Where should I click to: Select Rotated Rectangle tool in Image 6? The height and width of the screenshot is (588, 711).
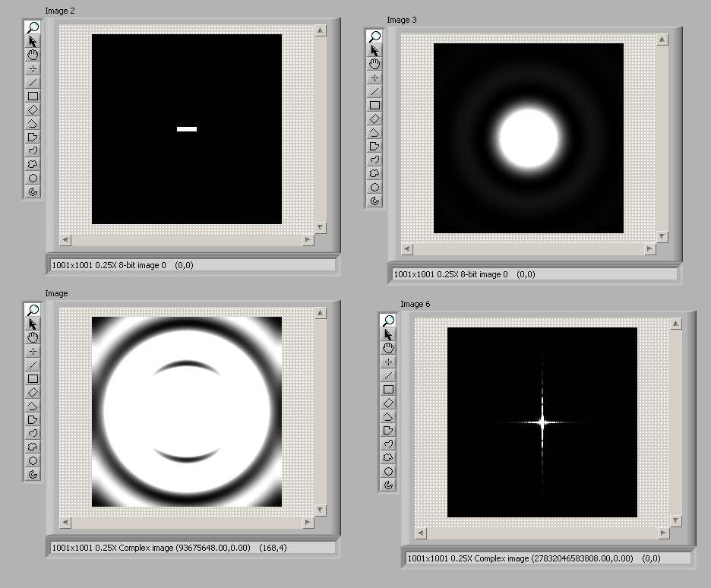(388, 403)
